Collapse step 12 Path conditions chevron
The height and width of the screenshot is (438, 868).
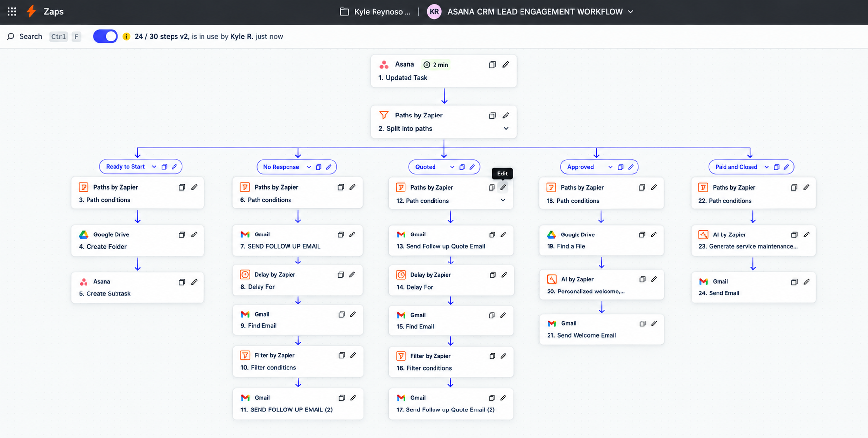(x=503, y=200)
